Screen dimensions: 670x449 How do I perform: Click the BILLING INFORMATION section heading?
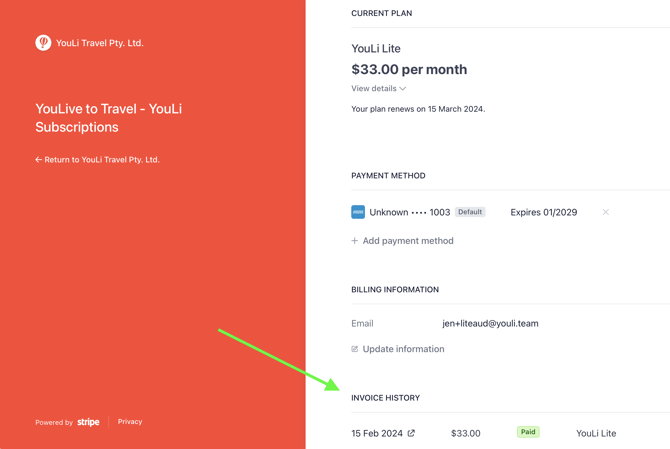tap(395, 290)
